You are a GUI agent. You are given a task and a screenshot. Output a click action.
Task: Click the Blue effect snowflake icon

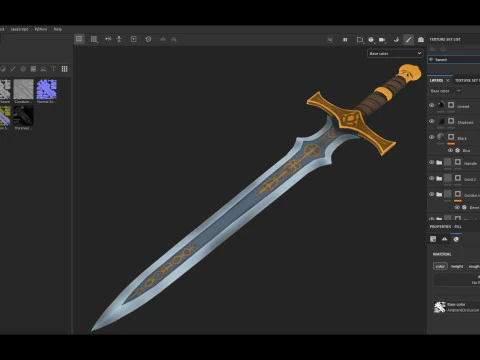[458, 150]
